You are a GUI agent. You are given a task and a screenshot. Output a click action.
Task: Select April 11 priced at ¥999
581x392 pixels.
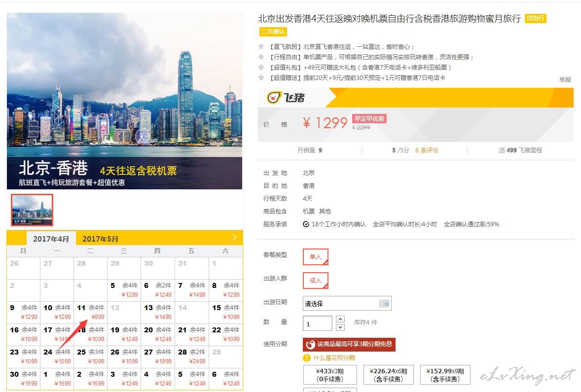[90, 312]
